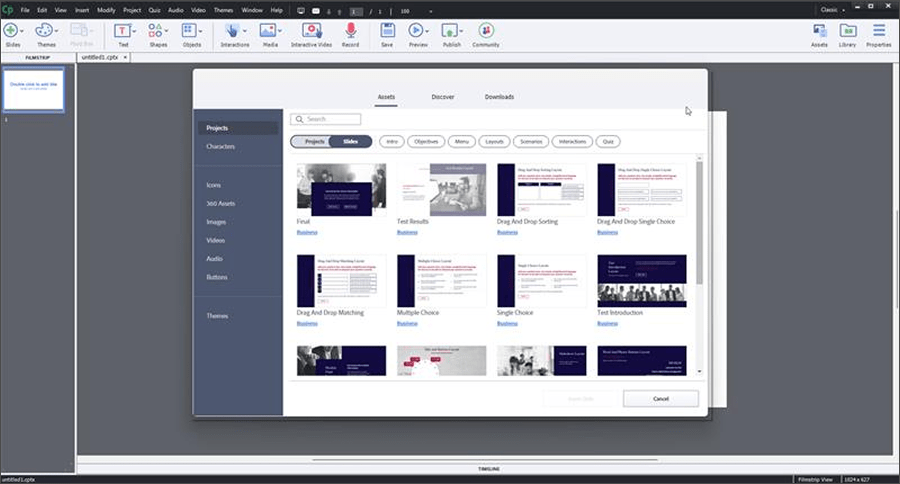Start the Record microphone tool
This screenshot has width=900, height=484.
351,30
